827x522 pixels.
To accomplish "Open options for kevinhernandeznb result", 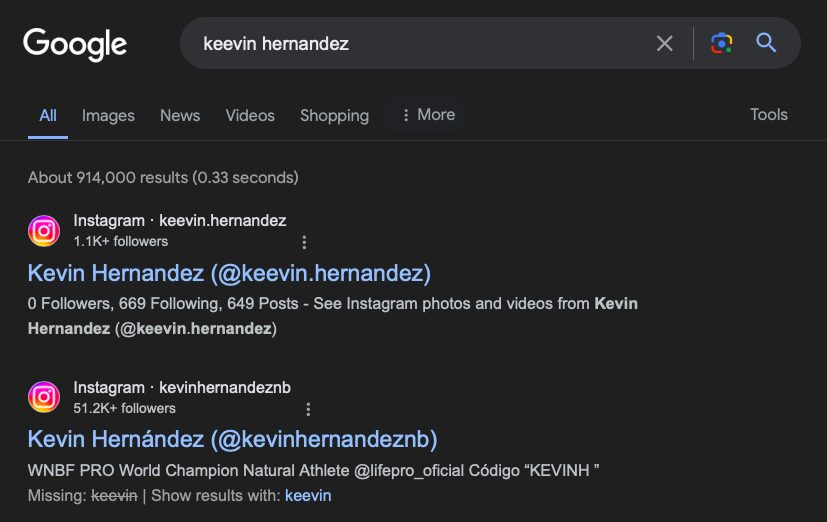I will [308, 409].
